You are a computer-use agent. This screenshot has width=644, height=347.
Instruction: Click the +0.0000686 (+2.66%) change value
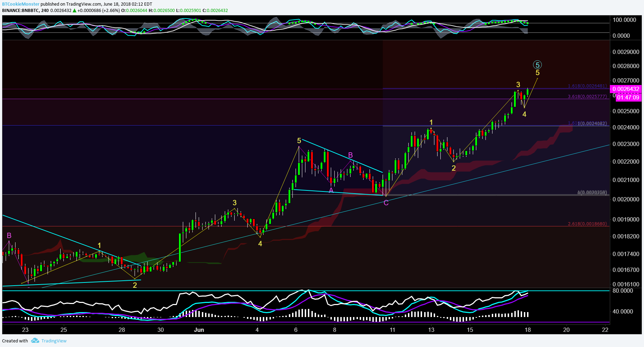point(99,10)
